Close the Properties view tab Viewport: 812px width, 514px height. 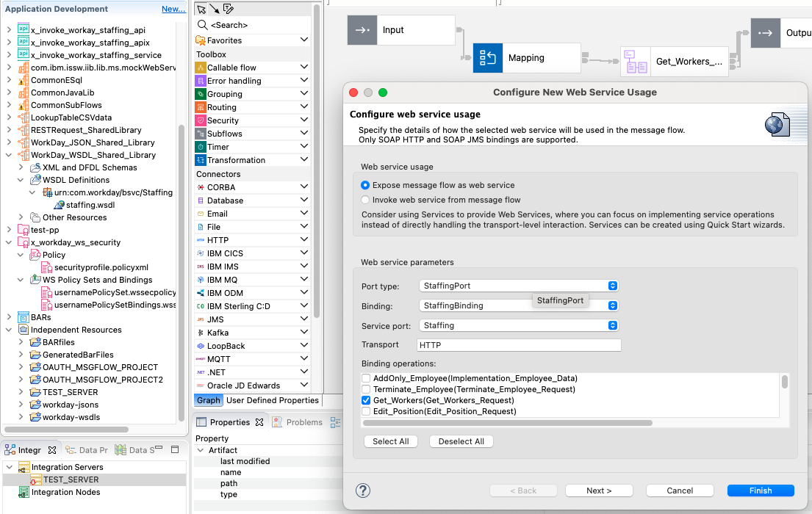[259, 422]
